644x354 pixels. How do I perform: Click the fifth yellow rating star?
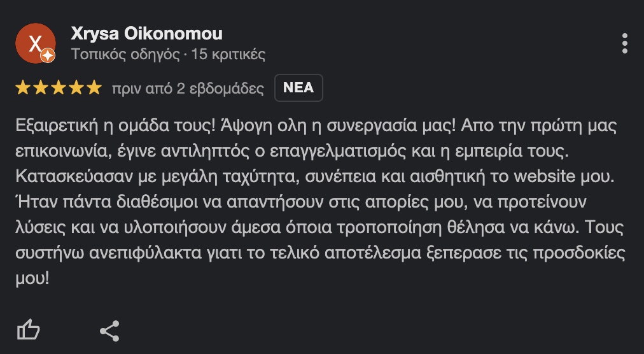coord(94,88)
